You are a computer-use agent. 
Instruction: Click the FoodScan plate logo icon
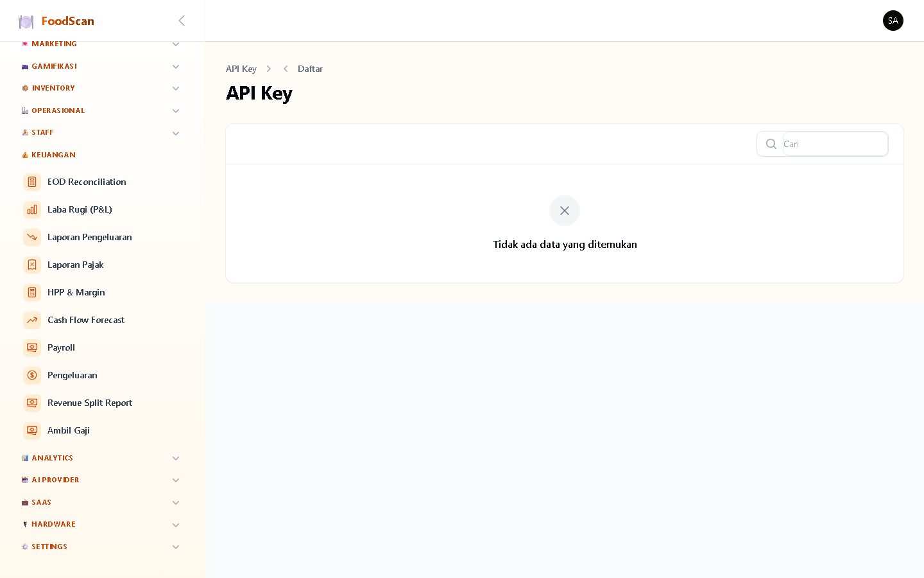point(26,22)
